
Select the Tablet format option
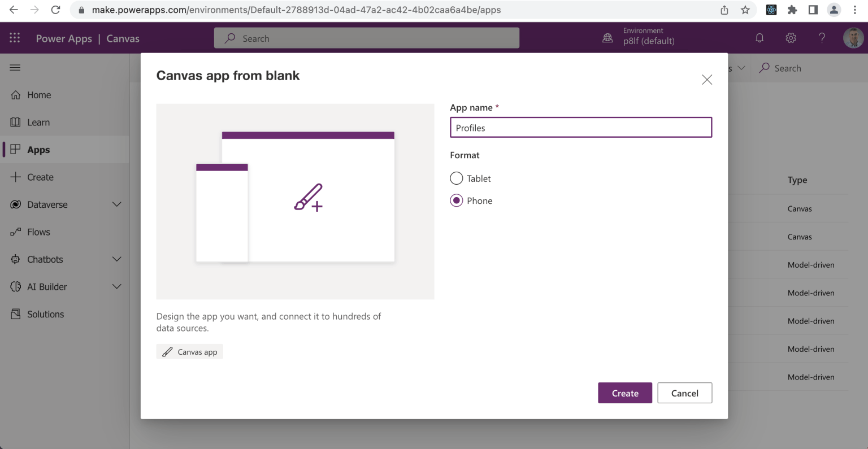tap(457, 178)
